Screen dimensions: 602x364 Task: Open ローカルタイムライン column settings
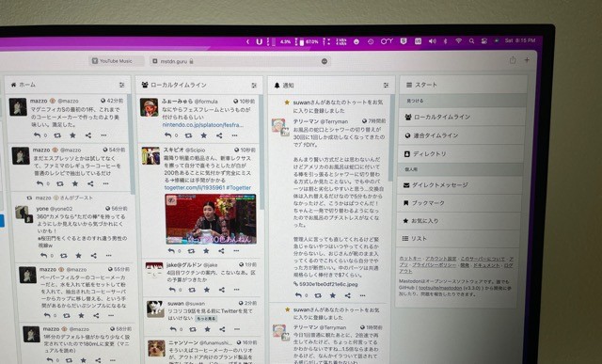pyautogui.click(x=254, y=86)
